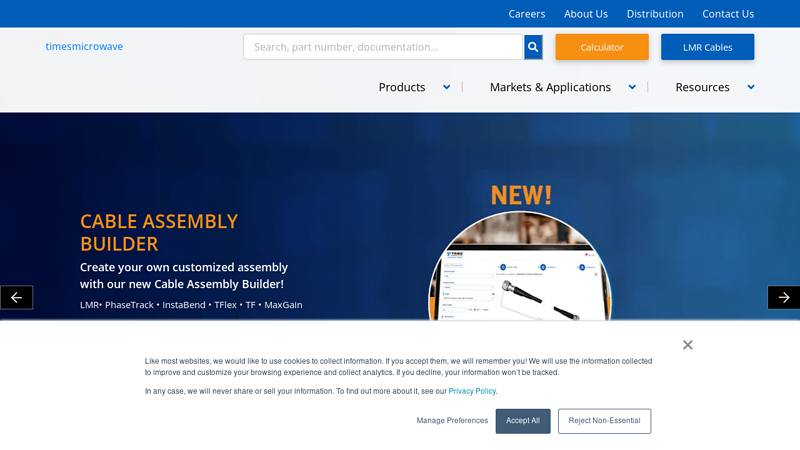Open the About Us page
Image resolution: width=800 pixels, height=450 pixels.
pyautogui.click(x=586, y=14)
